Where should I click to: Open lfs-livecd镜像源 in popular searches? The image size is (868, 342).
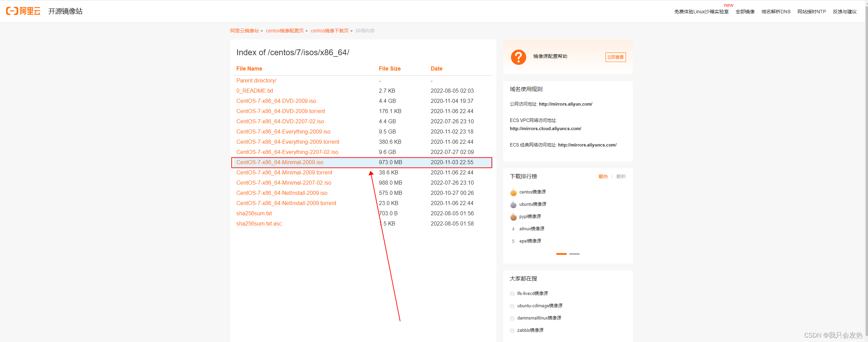coord(533,294)
